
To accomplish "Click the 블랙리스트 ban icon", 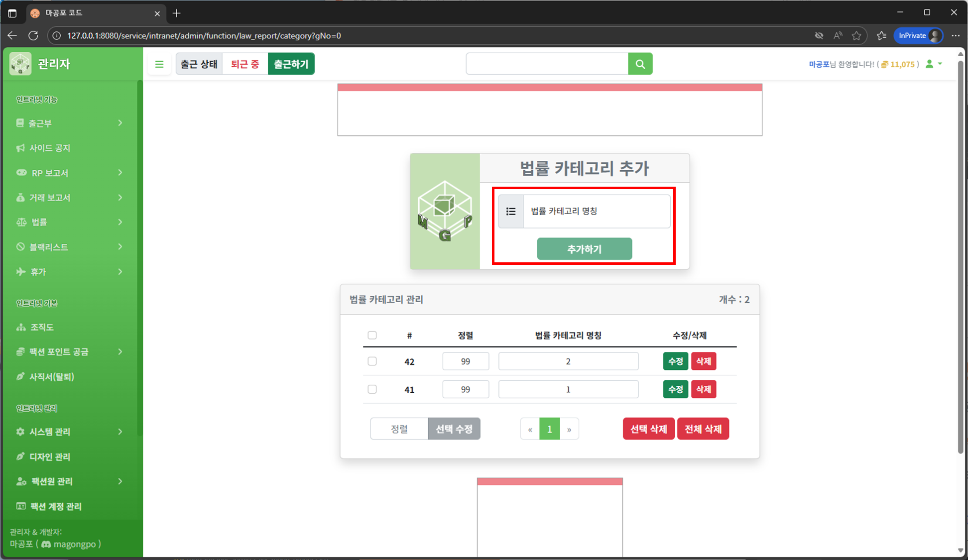I will [20, 247].
